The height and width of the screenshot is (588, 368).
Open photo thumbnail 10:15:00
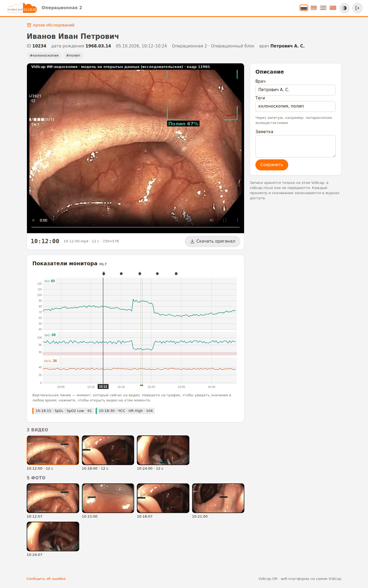point(108,498)
